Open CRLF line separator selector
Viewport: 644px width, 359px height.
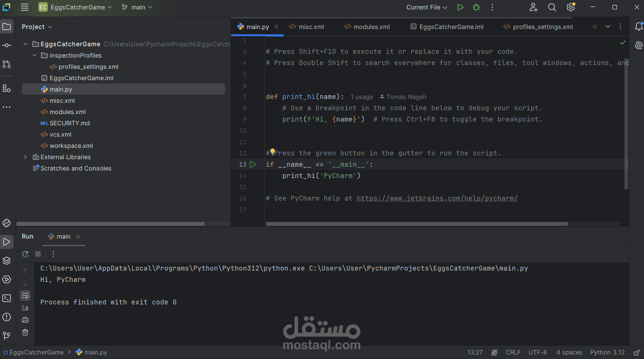[x=513, y=353]
